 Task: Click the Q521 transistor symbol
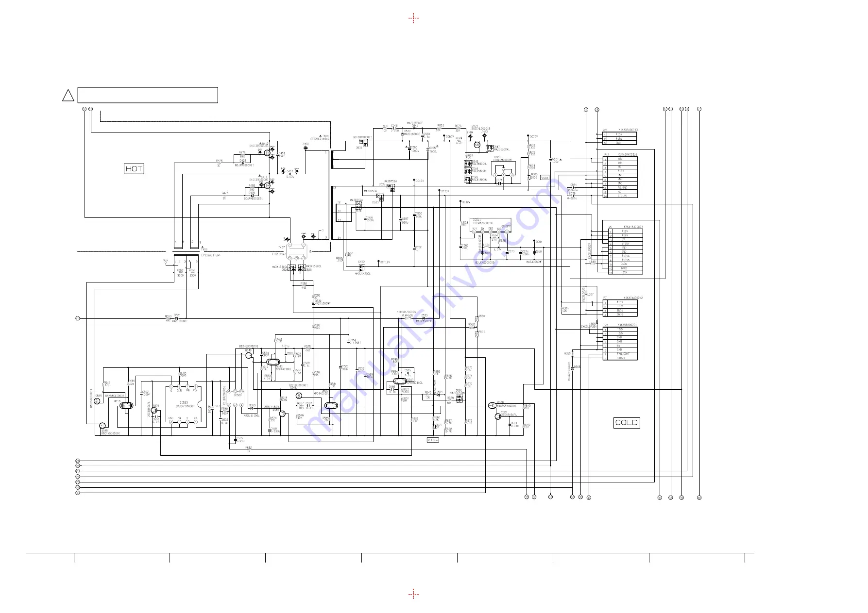154,411
